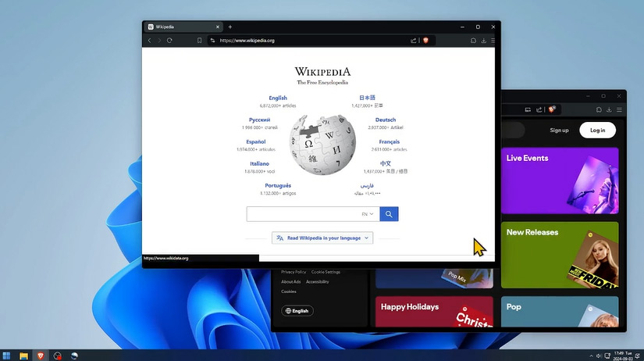Open a new tab next to Wikipedia

point(230,27)
